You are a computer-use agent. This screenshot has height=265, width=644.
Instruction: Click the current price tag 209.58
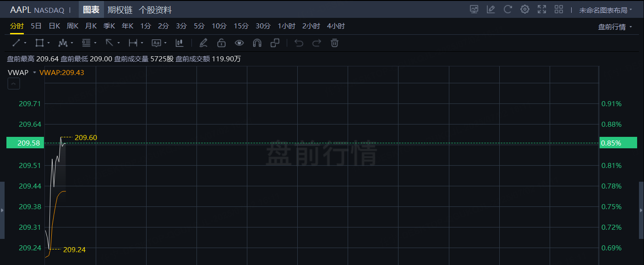point(26,143)
